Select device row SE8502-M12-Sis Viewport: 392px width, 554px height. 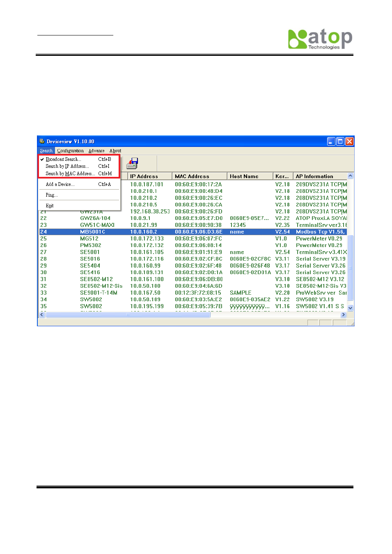(x=193, y=286)
